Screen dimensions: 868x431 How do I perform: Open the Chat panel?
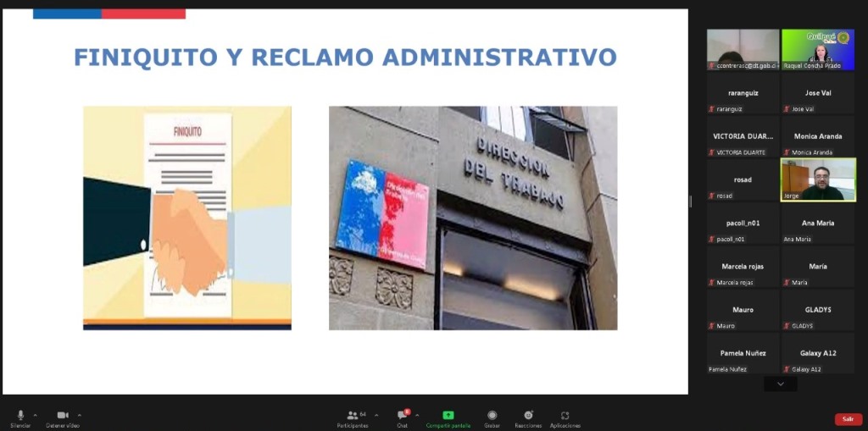(402, 416)
